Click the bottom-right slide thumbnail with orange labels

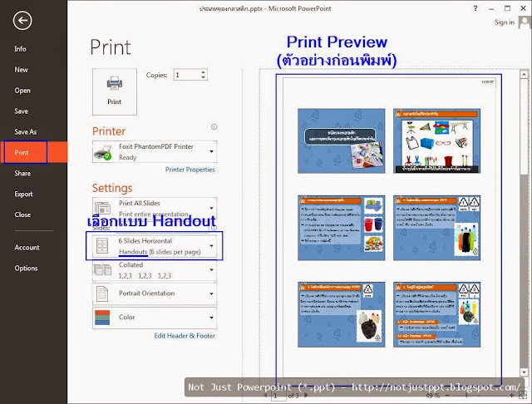pyautogui.click(x=437, y=314)
